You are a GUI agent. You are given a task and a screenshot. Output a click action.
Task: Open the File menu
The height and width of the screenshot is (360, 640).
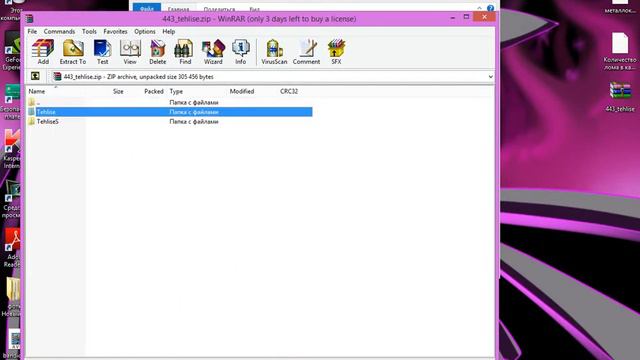click(32, 31)
